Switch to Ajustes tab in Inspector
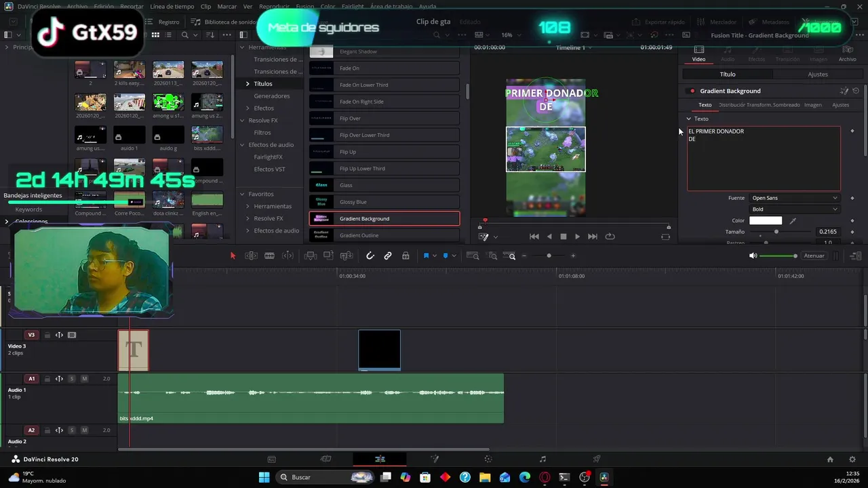Image resolution: width=868 pixels, height=488 pixels. coord(818,75)
